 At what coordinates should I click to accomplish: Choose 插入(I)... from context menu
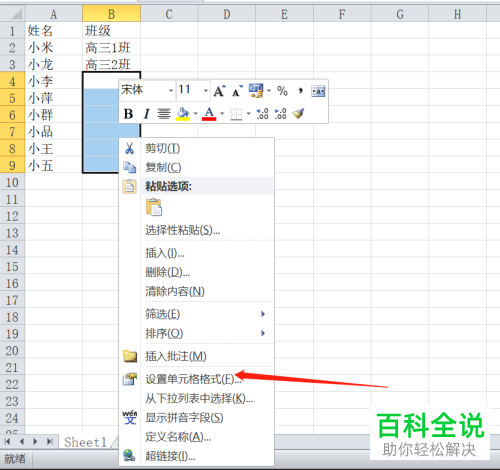click(197, 253)
